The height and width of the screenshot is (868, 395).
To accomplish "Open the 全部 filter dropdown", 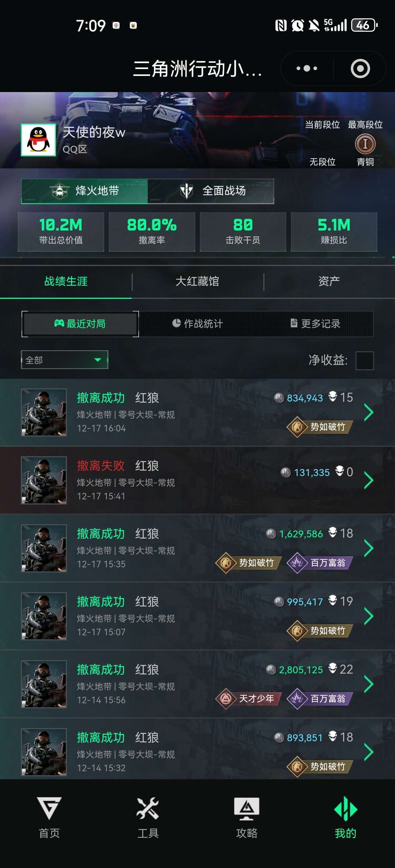I will pos(64,360).
